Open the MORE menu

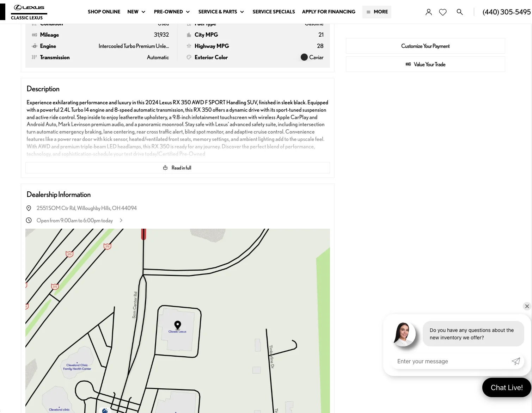(377, 12)
